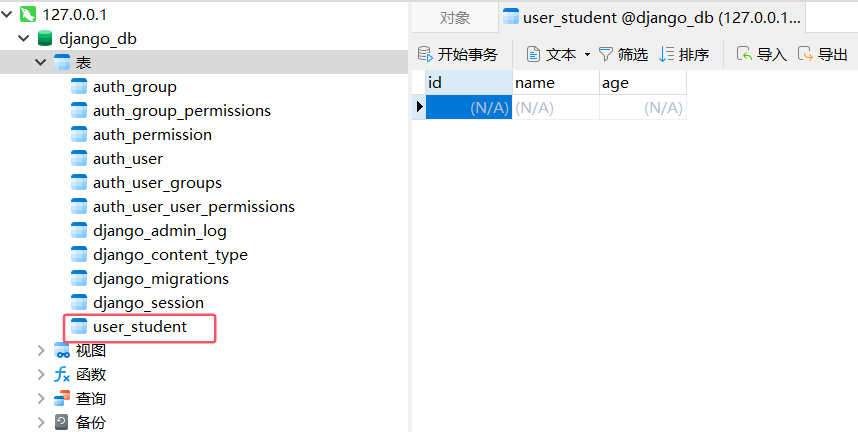The width and height of the screenshot is (858, 432).
Task: Click the Sort (排序) icon
Action: pos(667,54)
